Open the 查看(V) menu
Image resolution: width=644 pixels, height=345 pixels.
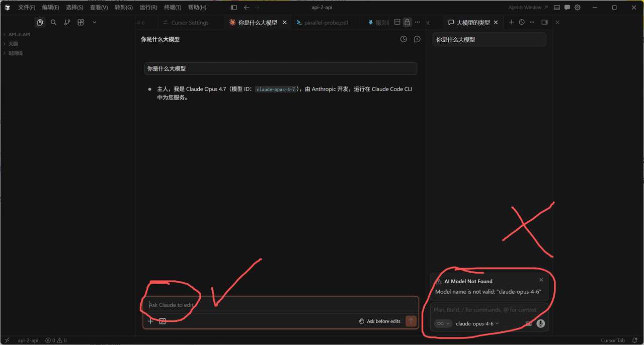pos(99,8)
